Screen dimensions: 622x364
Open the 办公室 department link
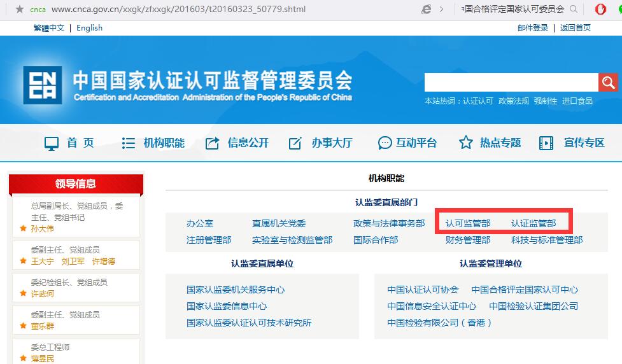point(200,223)
